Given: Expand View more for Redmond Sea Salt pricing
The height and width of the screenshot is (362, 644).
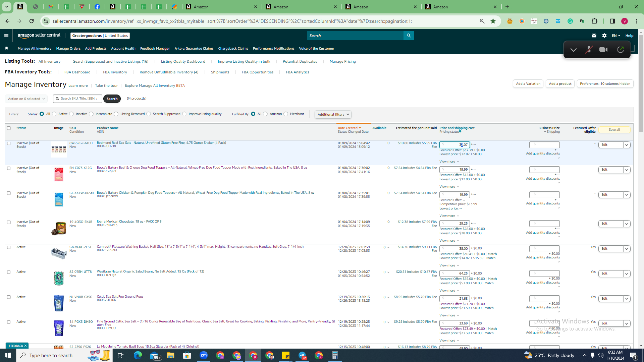Looking at the screenshot, I should coord(449,162).
